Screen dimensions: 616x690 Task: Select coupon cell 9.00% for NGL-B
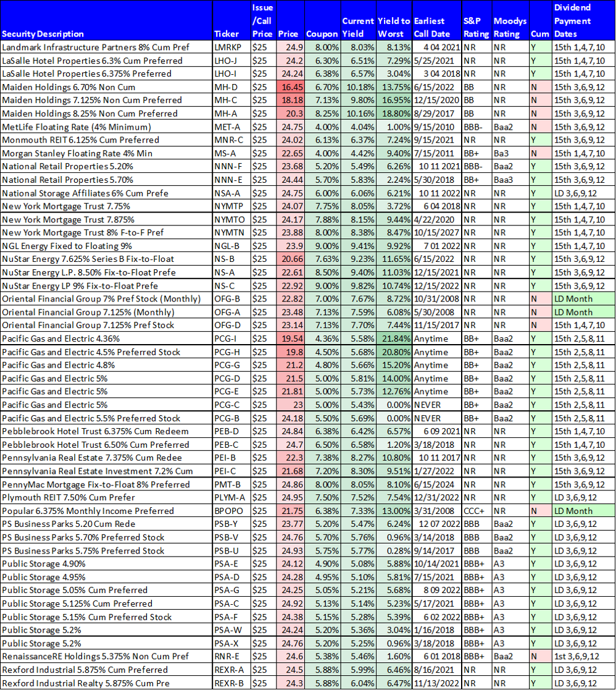point(322,246)
